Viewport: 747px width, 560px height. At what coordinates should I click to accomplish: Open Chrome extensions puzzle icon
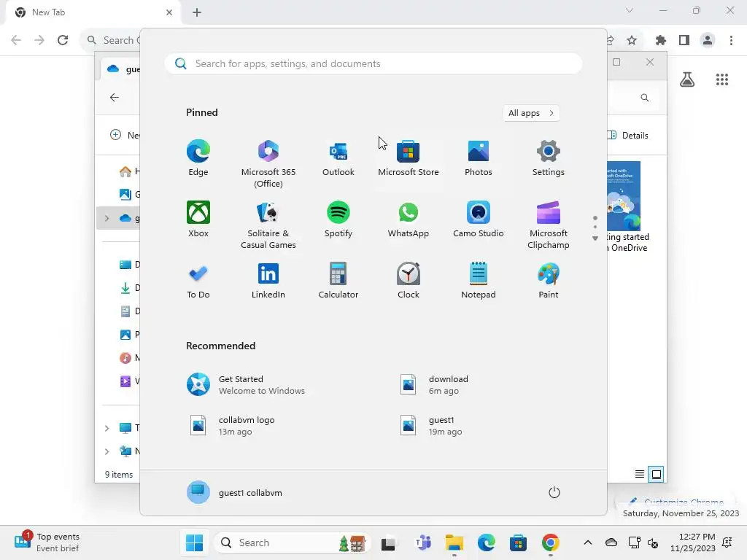tap(660, 41)
